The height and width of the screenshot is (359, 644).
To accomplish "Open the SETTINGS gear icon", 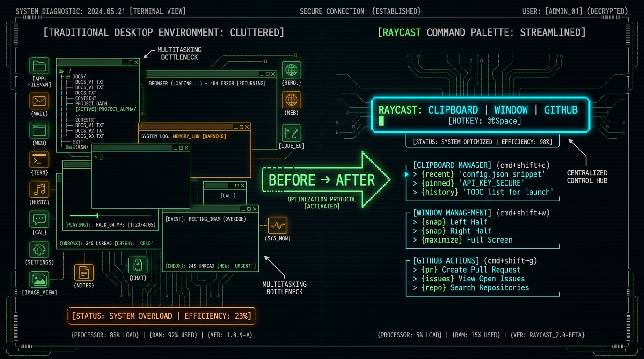I will (x=40, y=249).
